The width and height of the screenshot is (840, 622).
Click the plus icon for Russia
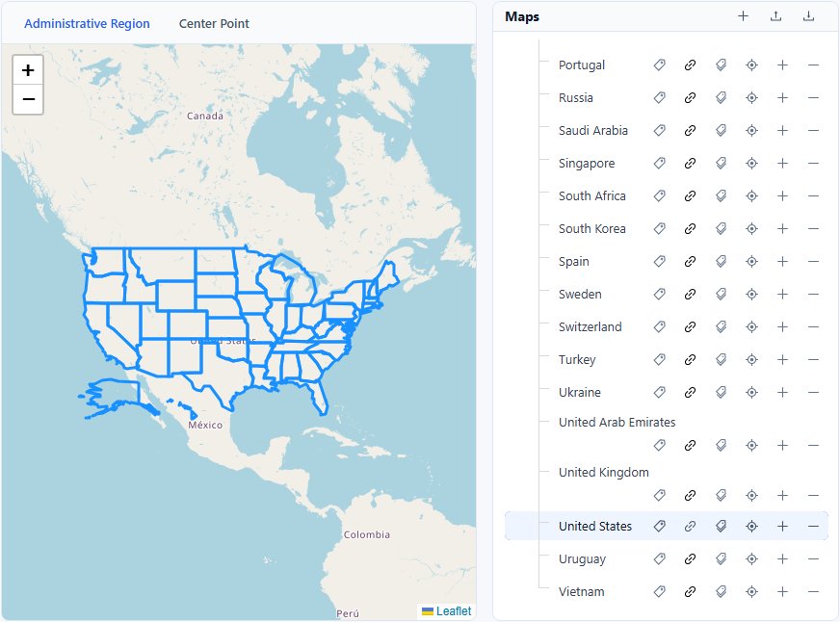tap(782, 97)
